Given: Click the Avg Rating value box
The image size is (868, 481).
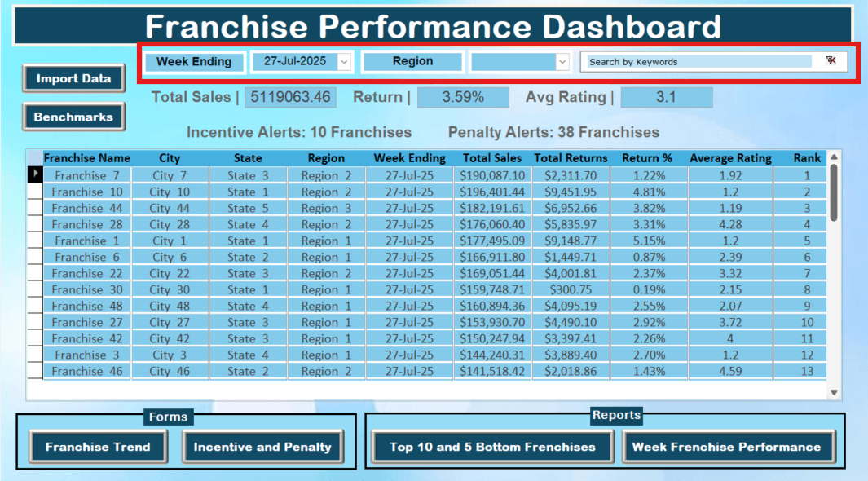Looking at the screenshot, I should [x=667, y=97].
